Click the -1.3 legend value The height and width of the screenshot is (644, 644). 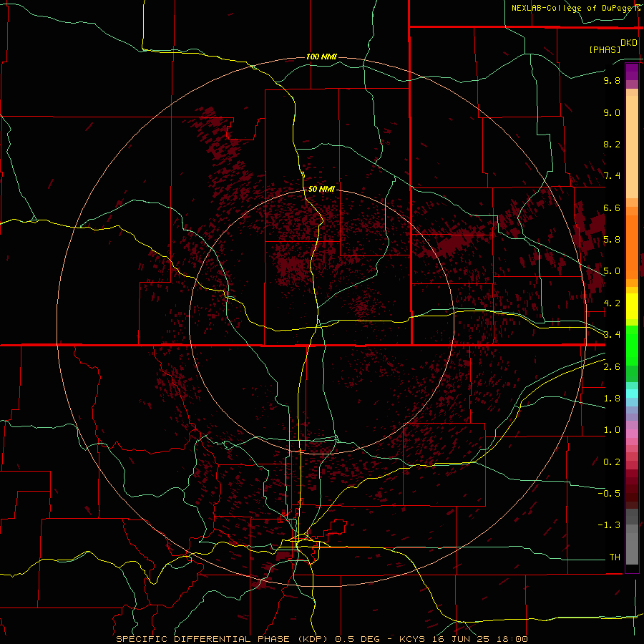point(609,525)
